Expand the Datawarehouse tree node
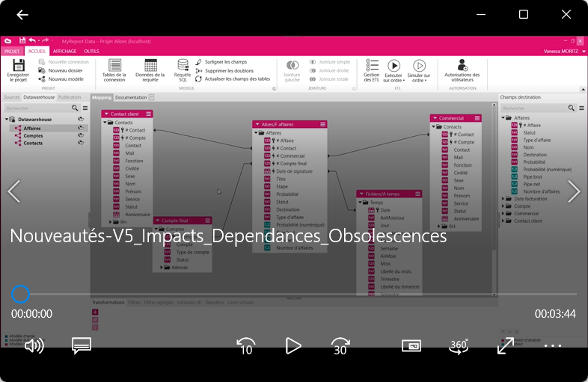The width and height of the screenshot is (588, 382). point(7,120)
